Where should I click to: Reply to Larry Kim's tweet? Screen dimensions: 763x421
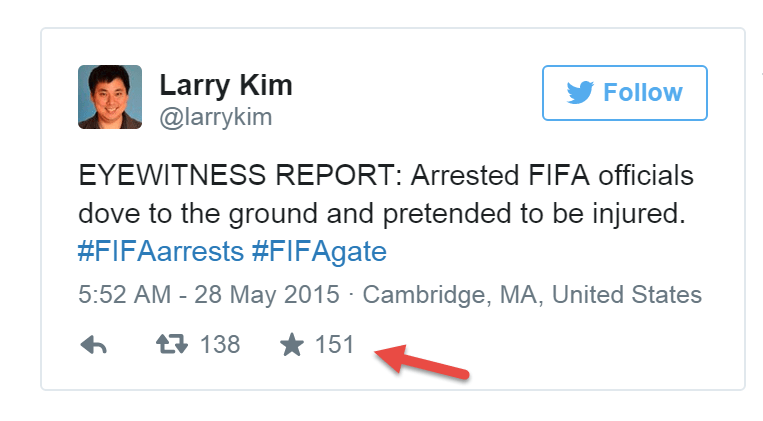tap(93, 345)
